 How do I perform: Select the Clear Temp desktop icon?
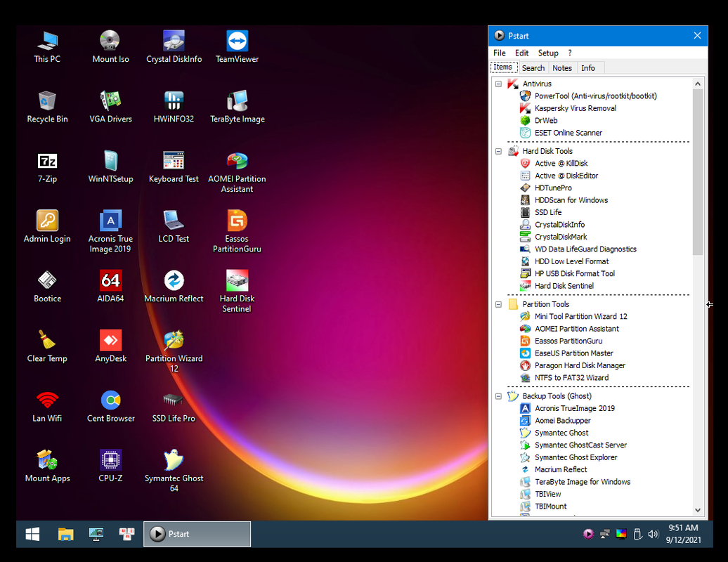point(47,346)
